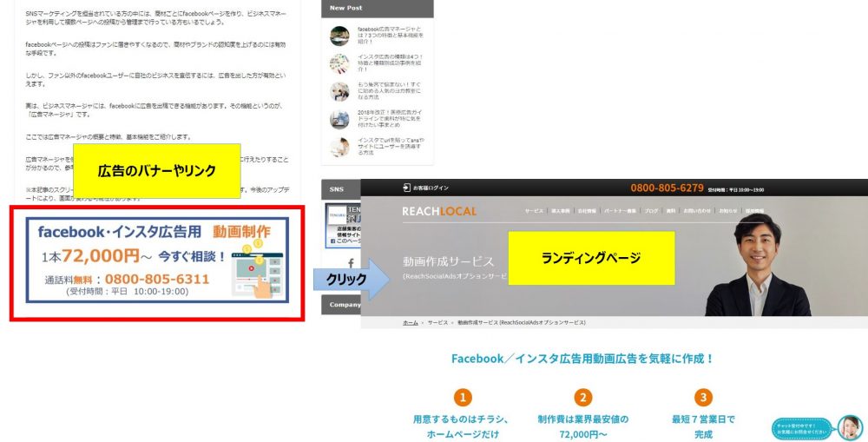Open the 導入事例 navigation menu item

[561, 211]
